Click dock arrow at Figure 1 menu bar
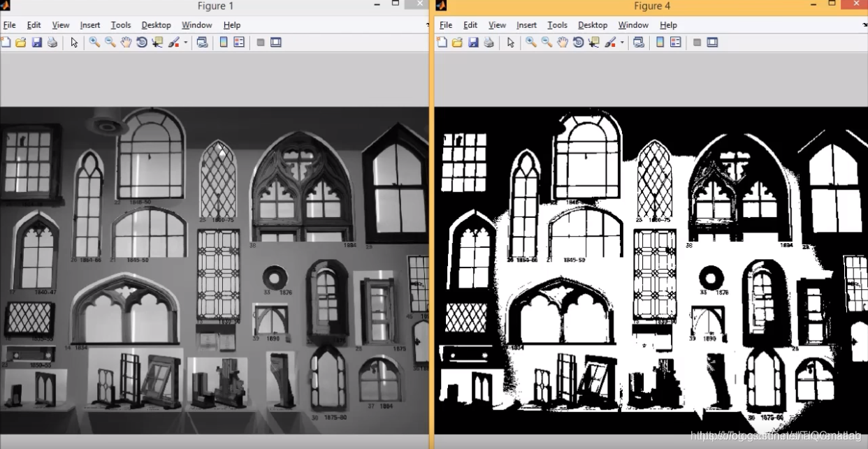This screenshot has height=449, width=868. point(427,25)
